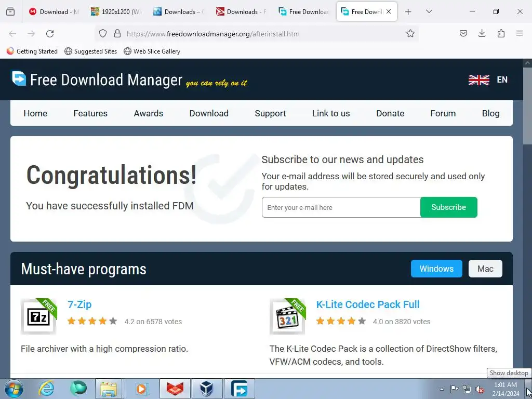532x399 pixels.
Task: Open Firefox application hamburger menu
Action: coord(520,34)
